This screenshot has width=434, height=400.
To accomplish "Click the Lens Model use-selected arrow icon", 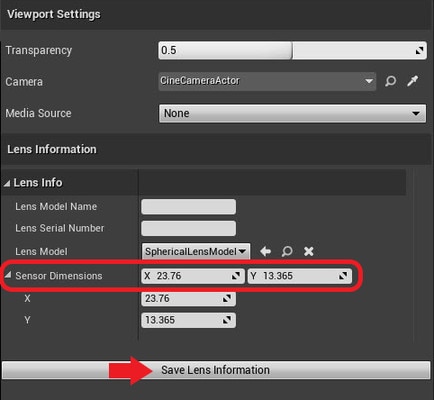I will tap(266, 251).
